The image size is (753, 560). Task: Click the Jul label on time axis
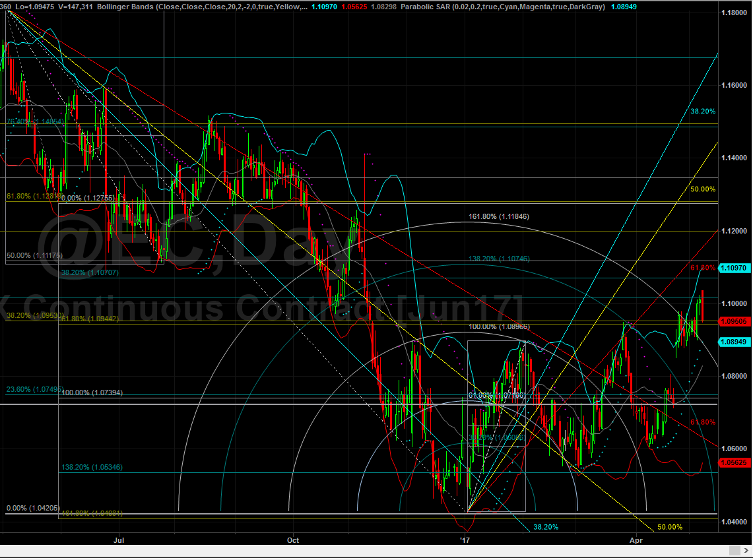click(119, 540)
